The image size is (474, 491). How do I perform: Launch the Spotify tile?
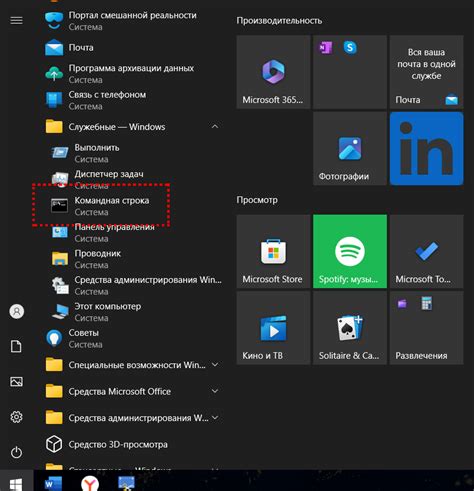click(350, 251)
